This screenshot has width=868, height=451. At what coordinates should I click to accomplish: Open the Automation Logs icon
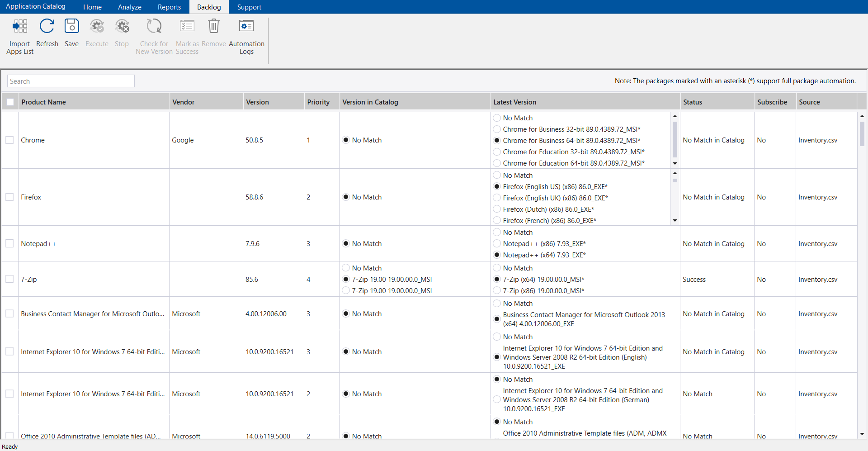(246, 26)
